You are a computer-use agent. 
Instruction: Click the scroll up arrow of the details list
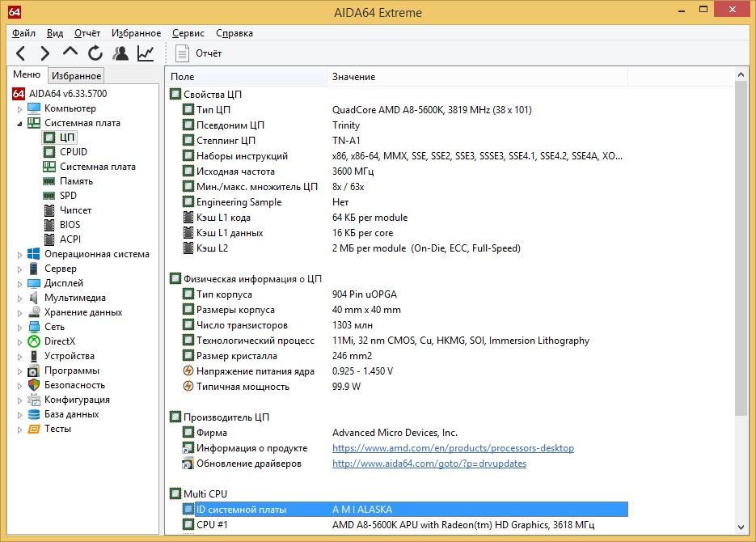(x=741, y=74)
